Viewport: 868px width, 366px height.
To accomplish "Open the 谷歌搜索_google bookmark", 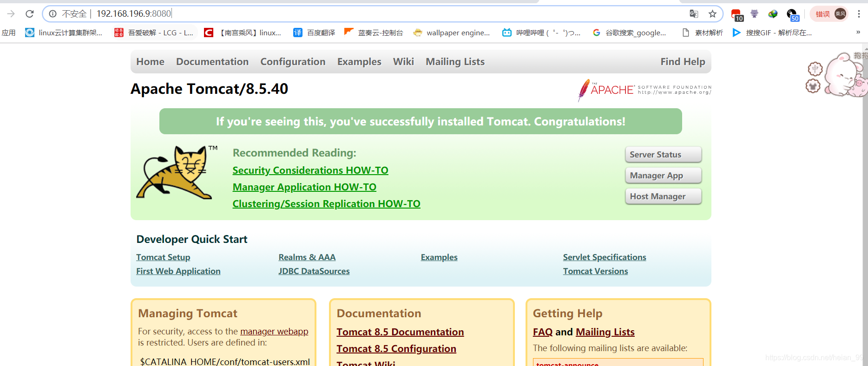I will click(x=629, y=33).
